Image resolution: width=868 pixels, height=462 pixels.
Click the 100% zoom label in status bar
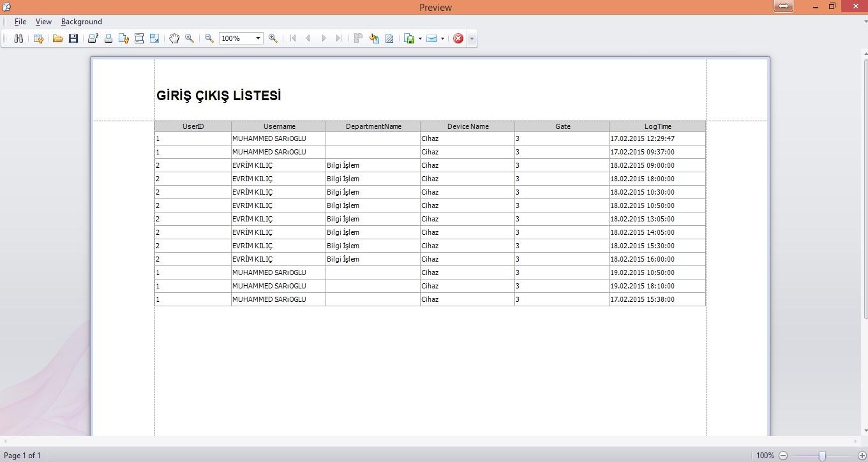pos(765,456)
